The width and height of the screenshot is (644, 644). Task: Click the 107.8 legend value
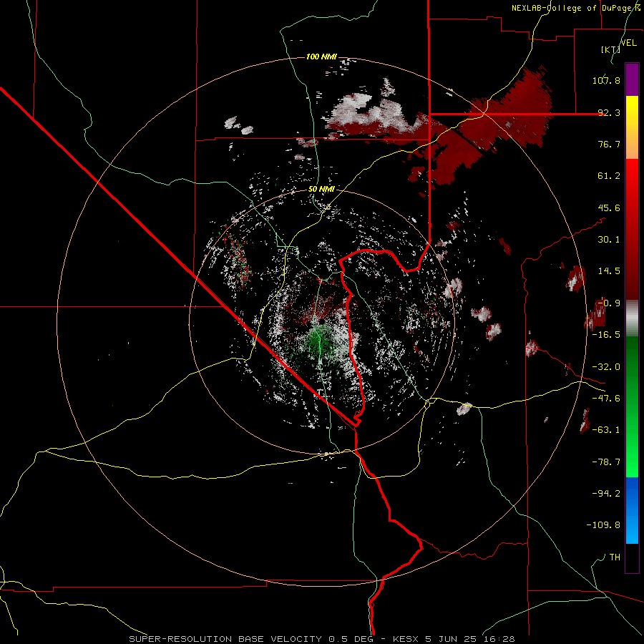point(606,80)
